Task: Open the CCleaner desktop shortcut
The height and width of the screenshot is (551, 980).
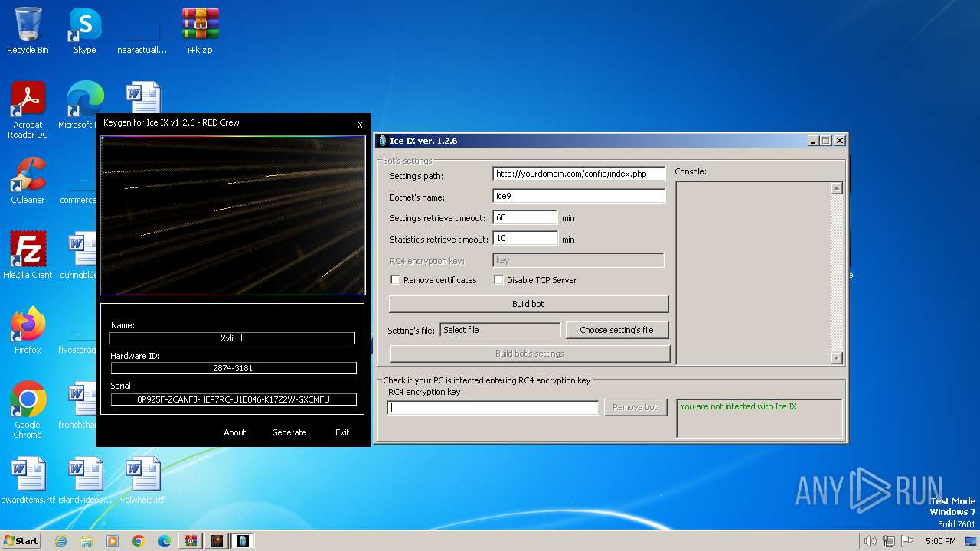Action: tap(28, 181)
